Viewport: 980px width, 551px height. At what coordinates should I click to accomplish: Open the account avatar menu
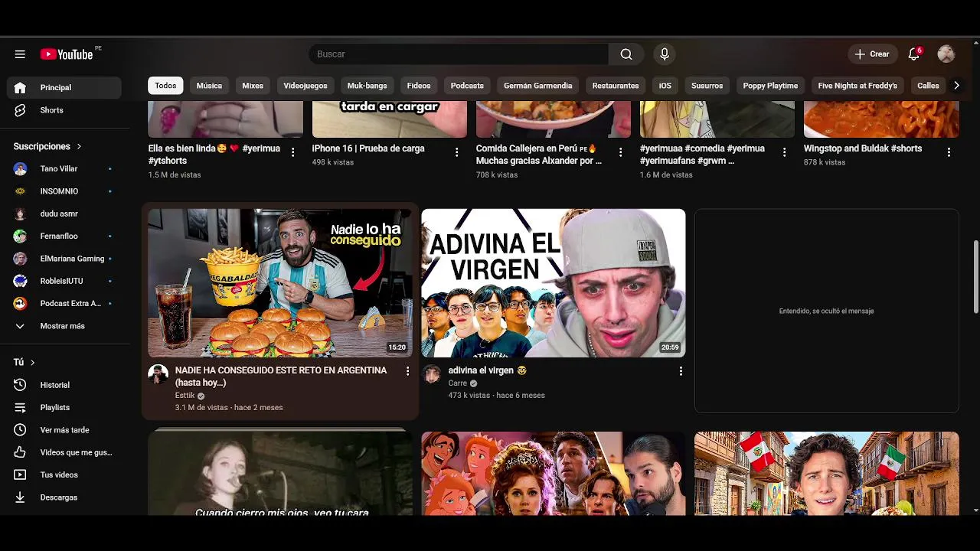tap(946, 54)
